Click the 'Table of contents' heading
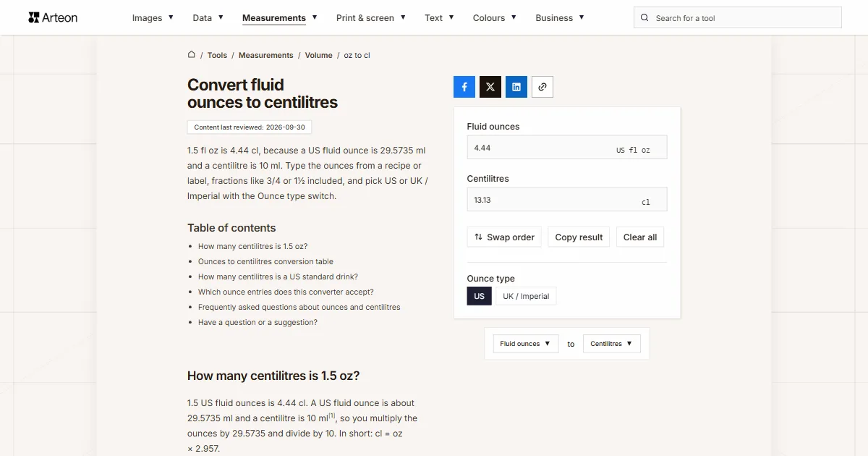The width and height of the screenshot is (868, 456). 231,227
